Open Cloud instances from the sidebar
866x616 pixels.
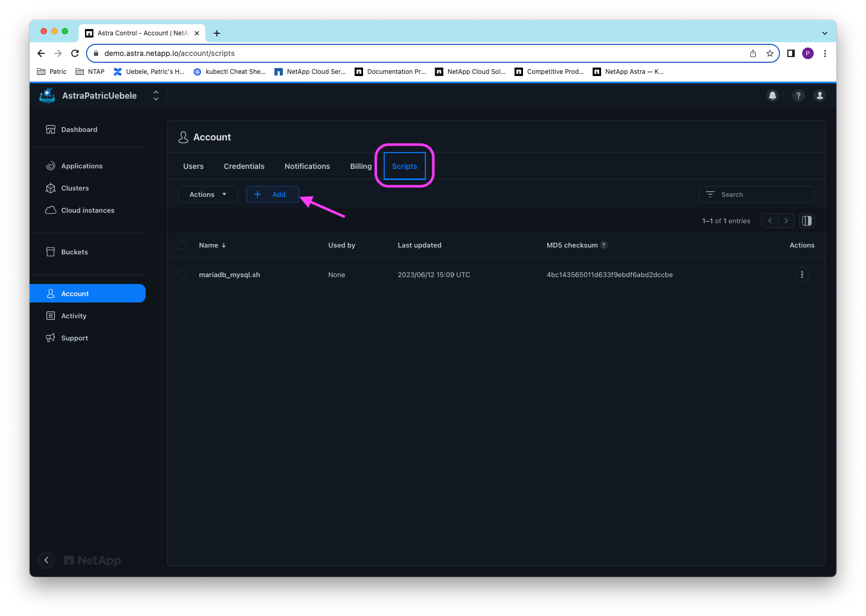click(x=88, y=211)
